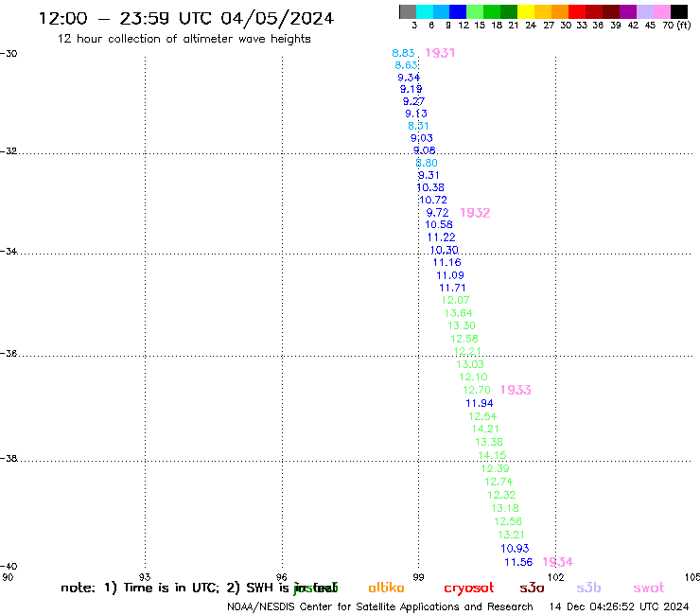Select the wave height 12.58
This screenshot has width=700, height=615.
(x=464, y=339)
